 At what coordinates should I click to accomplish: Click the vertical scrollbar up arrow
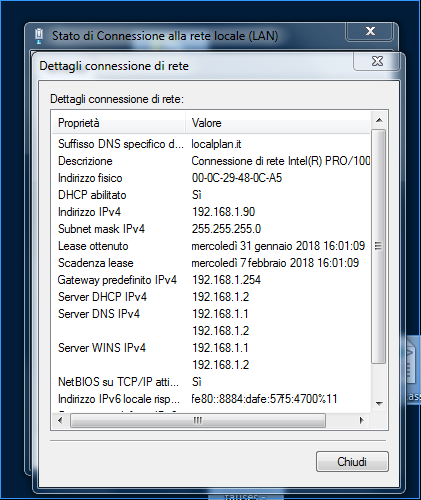[x=379, y=120]
